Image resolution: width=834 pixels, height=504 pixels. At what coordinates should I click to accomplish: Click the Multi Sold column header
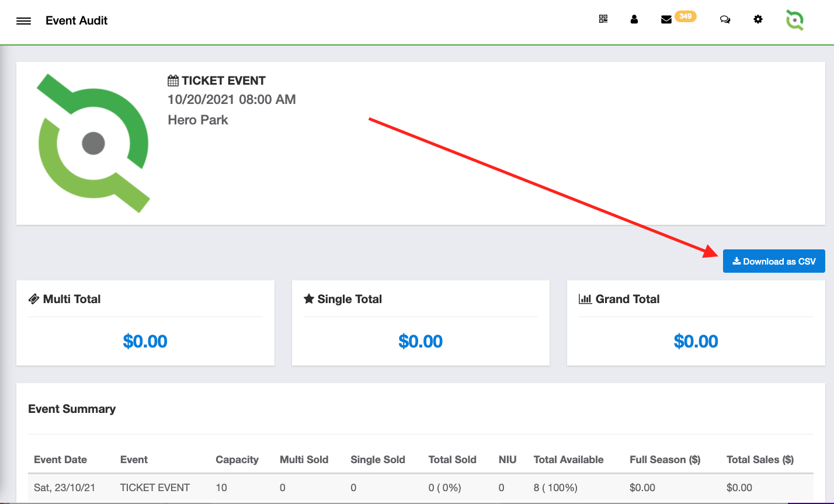[x=304, y=460]
